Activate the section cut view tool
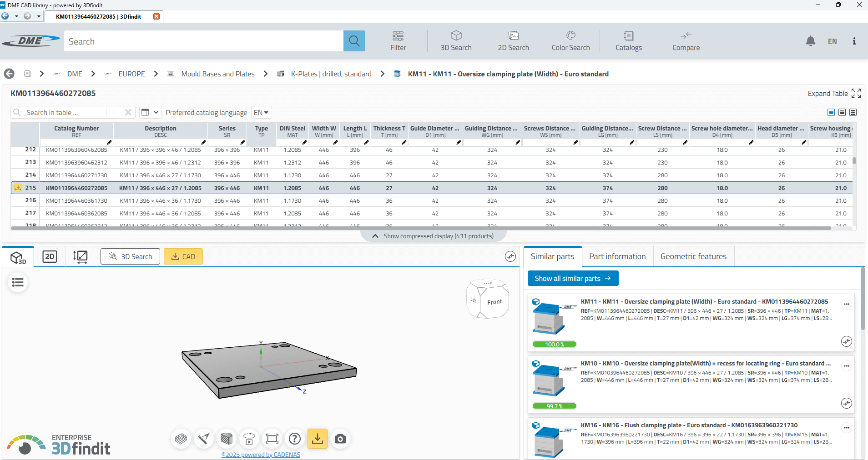This screenshot has width=868, height=460. click(x=227, y=439)
